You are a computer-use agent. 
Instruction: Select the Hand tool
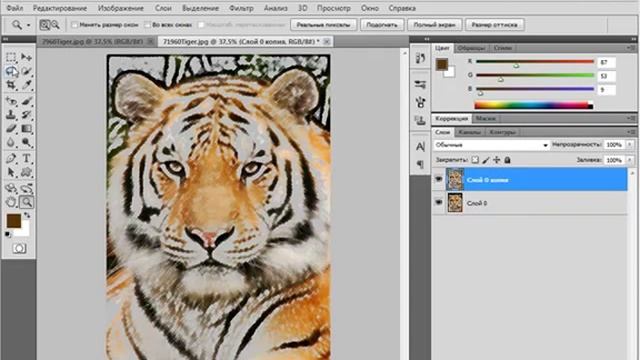11,202
